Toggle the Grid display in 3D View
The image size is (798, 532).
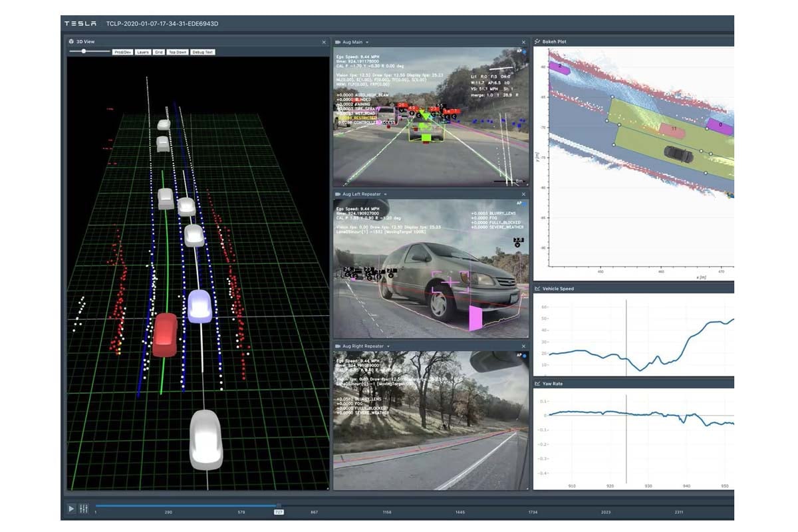pos(159,52)
